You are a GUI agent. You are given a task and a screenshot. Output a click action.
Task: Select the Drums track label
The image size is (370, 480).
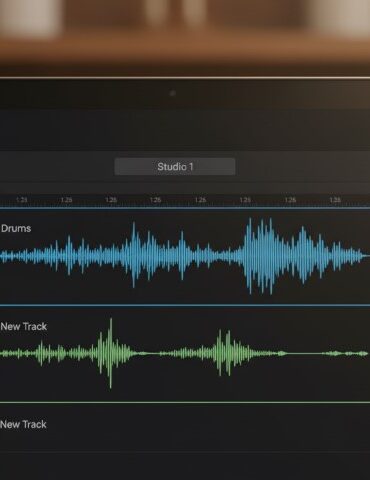click(16, 228)
